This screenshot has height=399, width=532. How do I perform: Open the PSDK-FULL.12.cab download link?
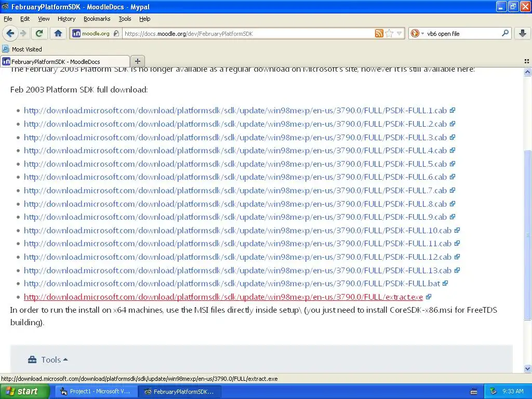point(237,257)
